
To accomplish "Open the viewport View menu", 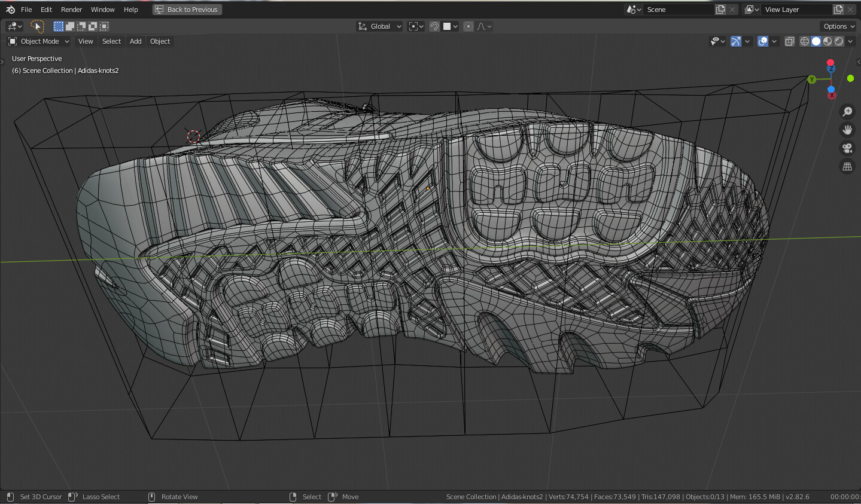I will coord(86,41).
